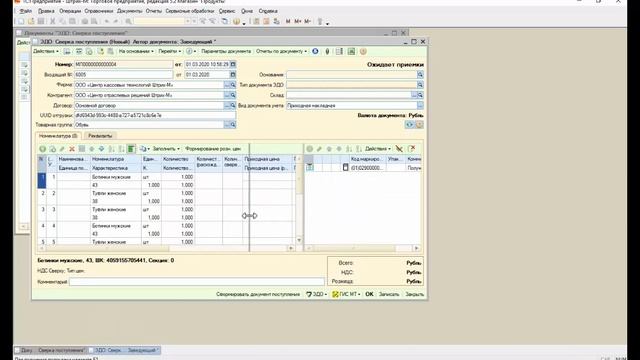640x360 pixels.
Task: Open the Действия dropdown in document toolbar
Action: (46, 51)
